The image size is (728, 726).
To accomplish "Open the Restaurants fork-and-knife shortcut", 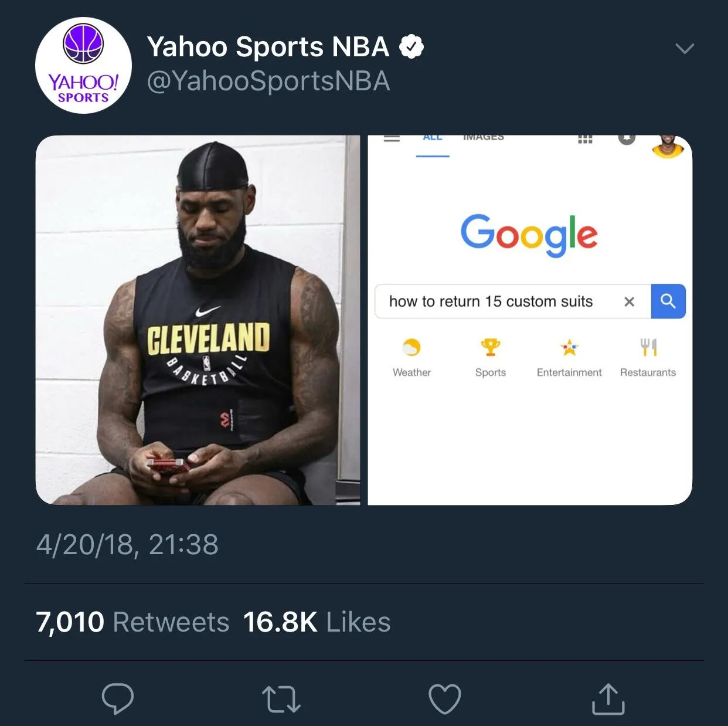I will coord(648,348).
